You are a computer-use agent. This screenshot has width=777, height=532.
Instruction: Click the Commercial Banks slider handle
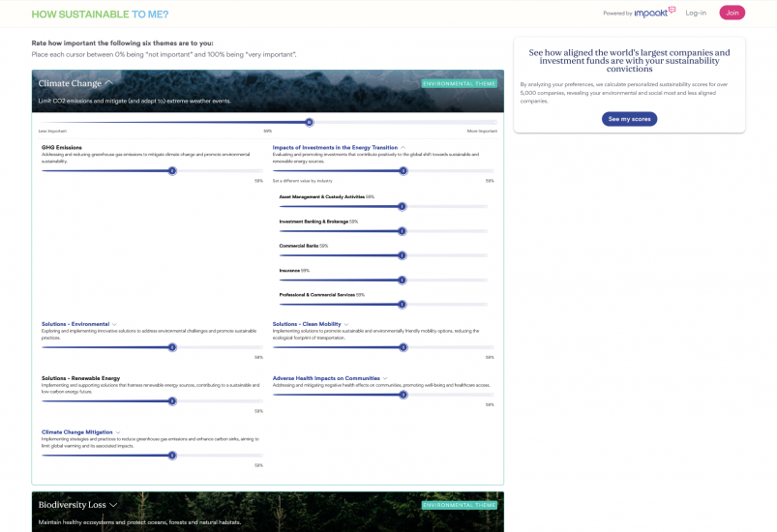point(402,255)
